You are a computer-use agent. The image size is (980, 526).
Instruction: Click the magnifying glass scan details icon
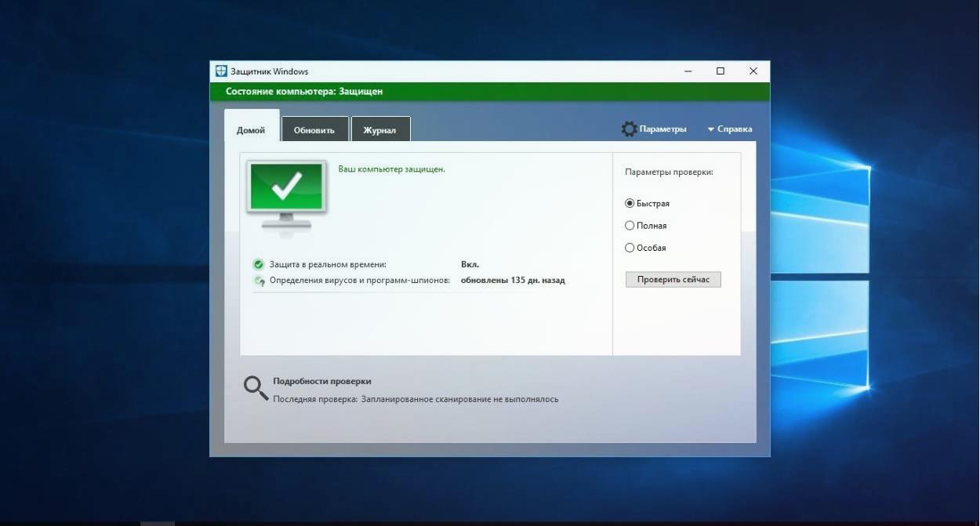point(256,388)
